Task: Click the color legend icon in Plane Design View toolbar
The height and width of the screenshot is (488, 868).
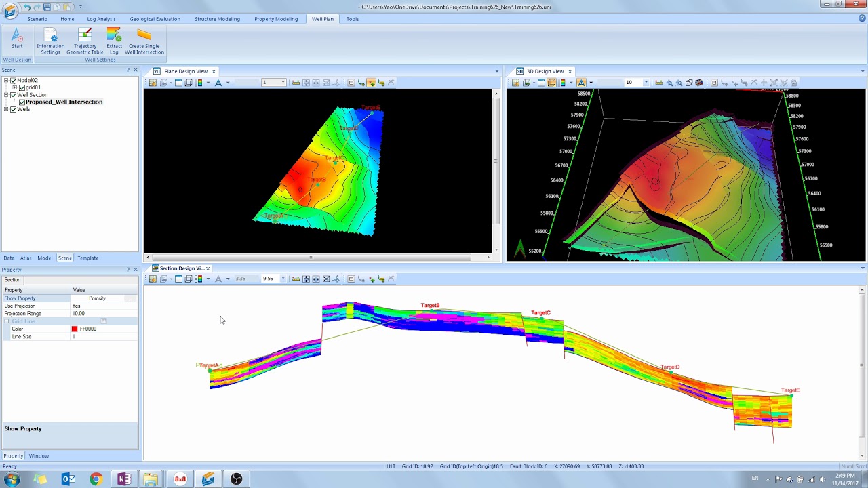Action: click(x=199, y=83)
